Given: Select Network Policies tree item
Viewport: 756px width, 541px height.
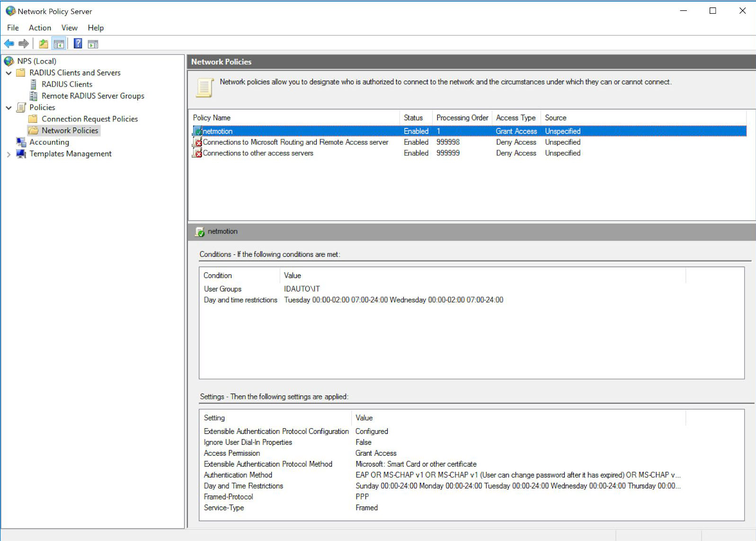Looking at the screenshot, I should (x=70, y=130).
